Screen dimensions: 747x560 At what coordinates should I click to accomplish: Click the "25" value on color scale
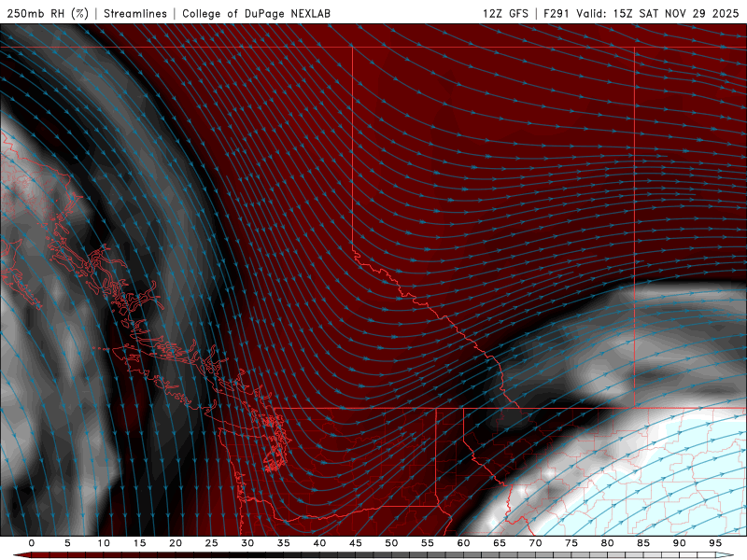pos(212,543)
